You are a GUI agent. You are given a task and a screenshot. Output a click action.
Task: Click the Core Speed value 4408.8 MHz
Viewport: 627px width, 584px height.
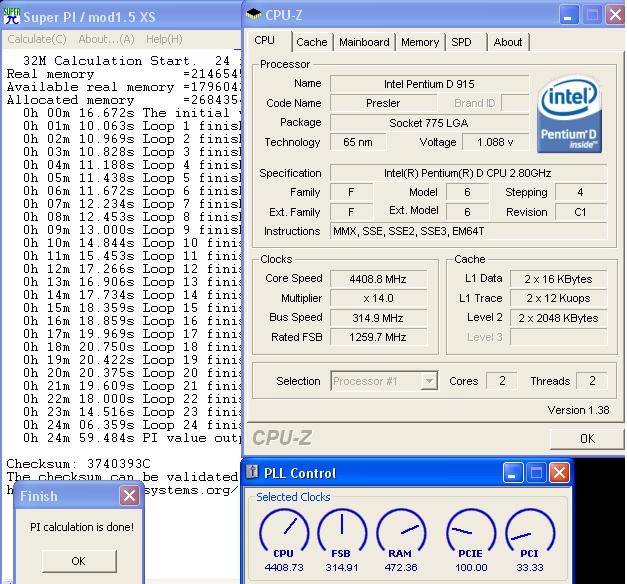378,278
